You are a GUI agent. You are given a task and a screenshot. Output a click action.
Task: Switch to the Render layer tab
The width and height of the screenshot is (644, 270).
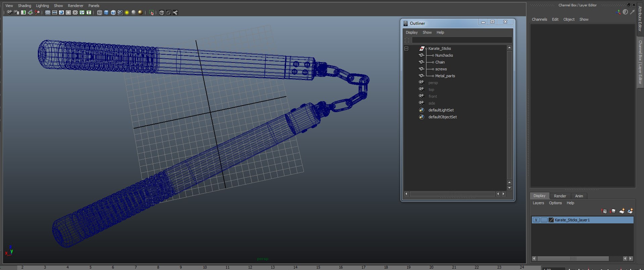(x=560, y=196)
